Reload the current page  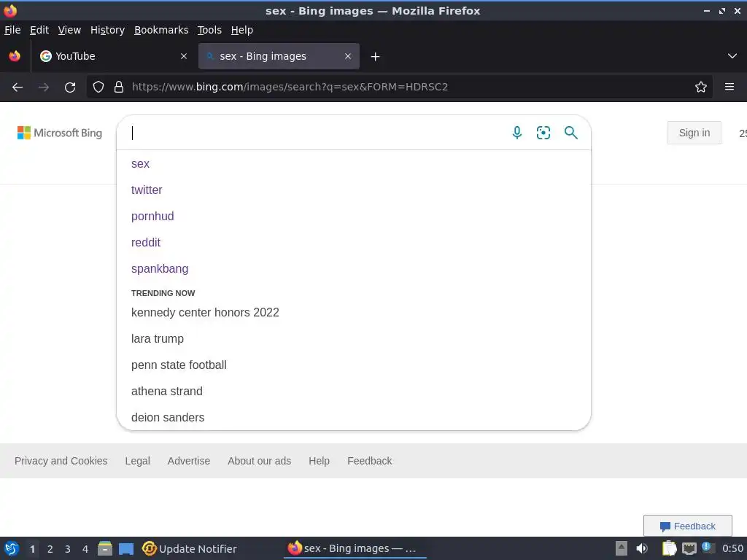click(70, 87)
